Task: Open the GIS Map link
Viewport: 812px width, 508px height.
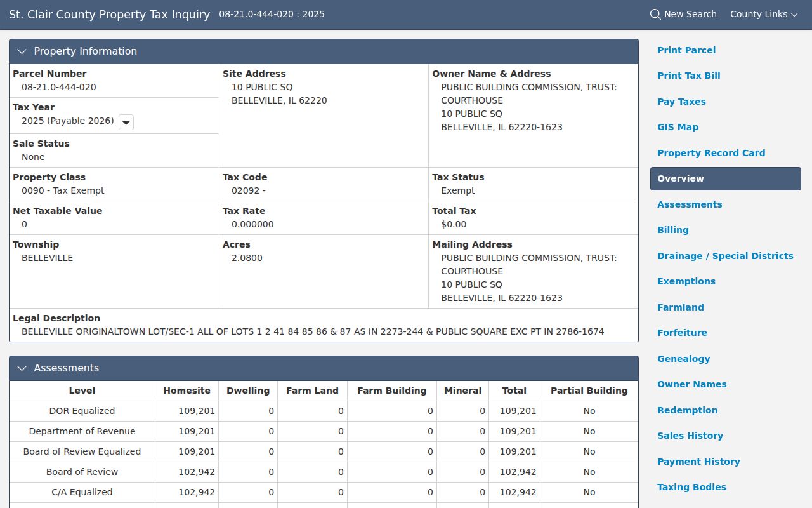Action: tap(678, 127)
